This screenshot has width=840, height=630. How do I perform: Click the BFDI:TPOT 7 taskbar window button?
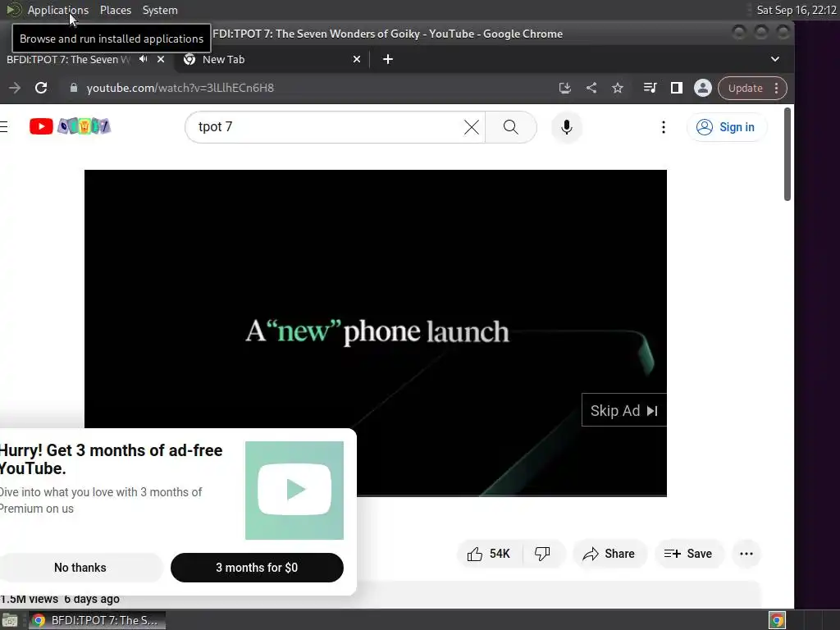97,620
